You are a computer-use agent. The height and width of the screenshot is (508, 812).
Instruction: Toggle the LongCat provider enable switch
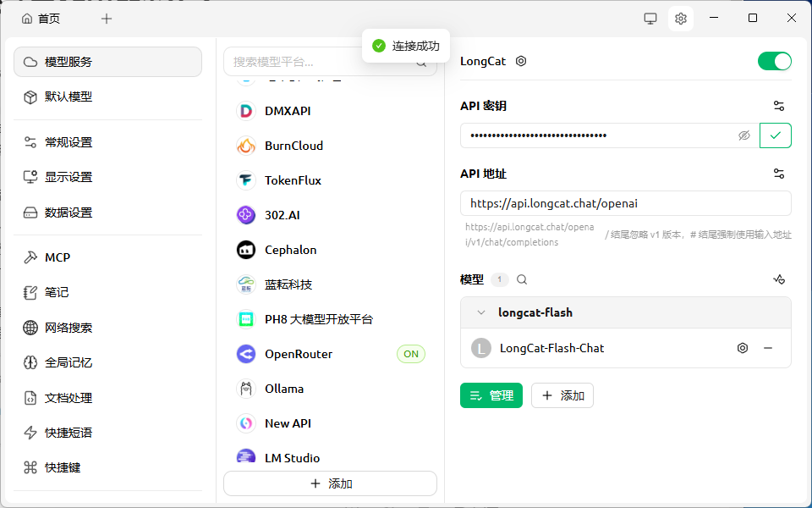[x=774, y=61]
